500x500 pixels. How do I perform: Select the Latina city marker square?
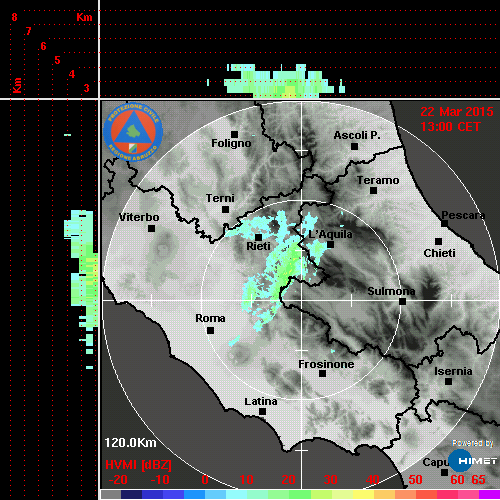coord(263,412)
